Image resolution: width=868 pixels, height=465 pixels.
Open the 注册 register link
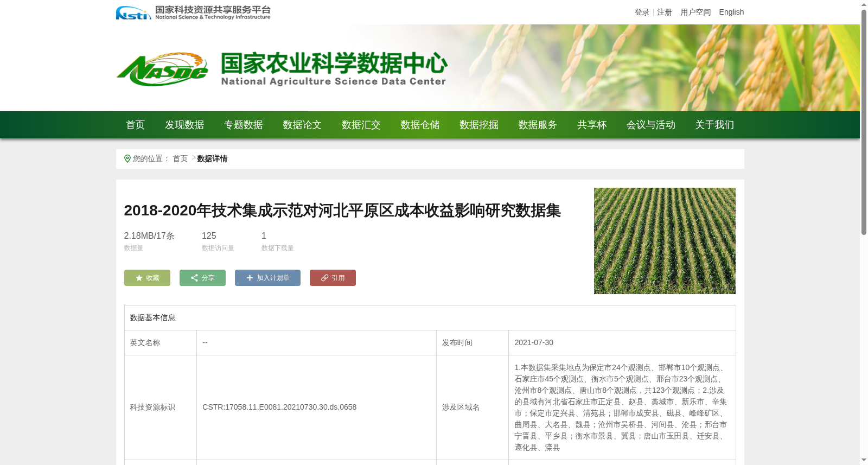[665, 12]
